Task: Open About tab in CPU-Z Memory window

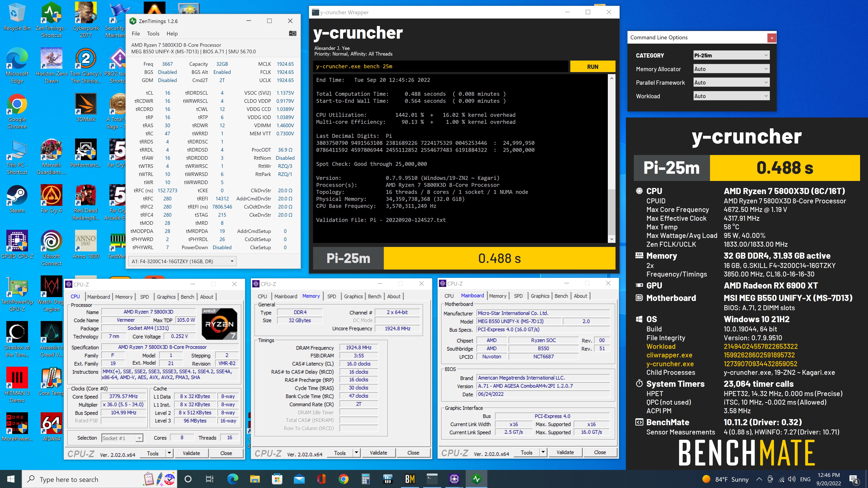Action: click(394, 296)
